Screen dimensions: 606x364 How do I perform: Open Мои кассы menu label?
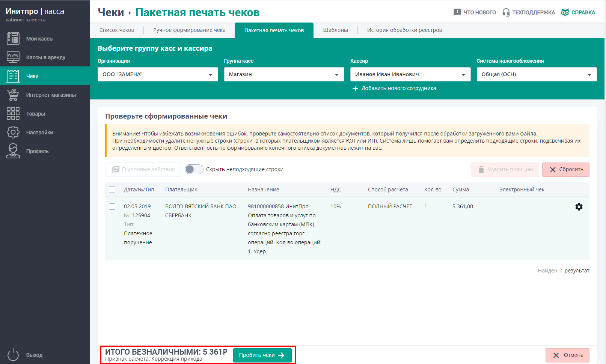tap(40, 39)
